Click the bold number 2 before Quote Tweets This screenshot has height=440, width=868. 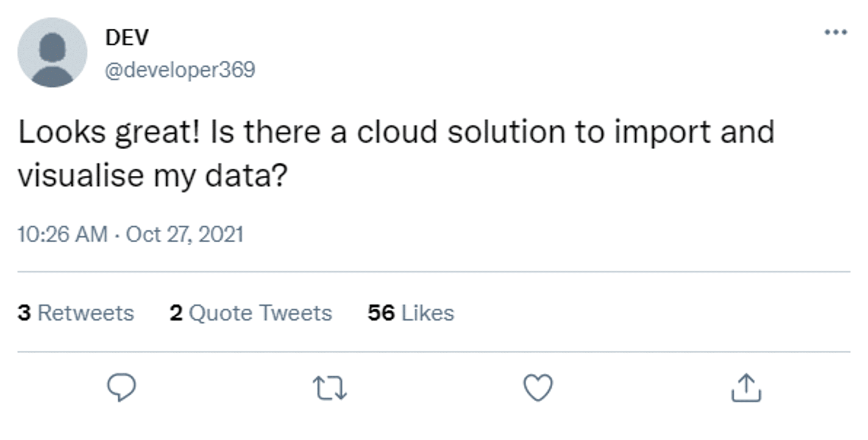(176, 313)
